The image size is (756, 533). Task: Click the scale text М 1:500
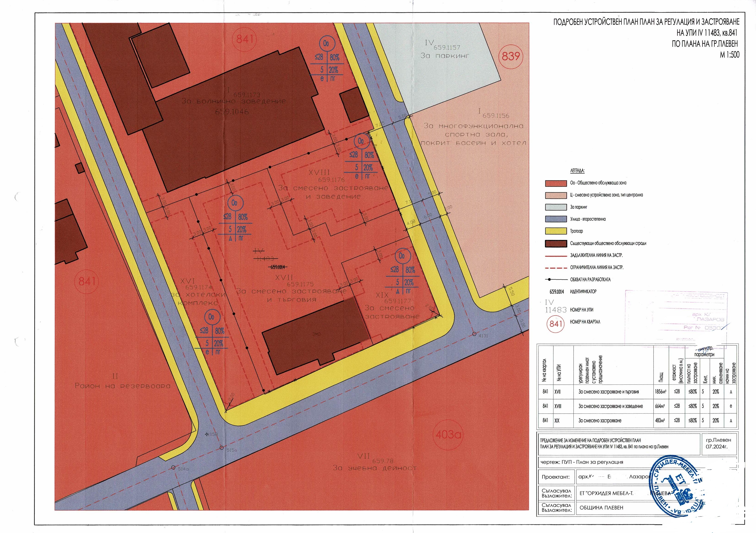click(x=729, y=55)
